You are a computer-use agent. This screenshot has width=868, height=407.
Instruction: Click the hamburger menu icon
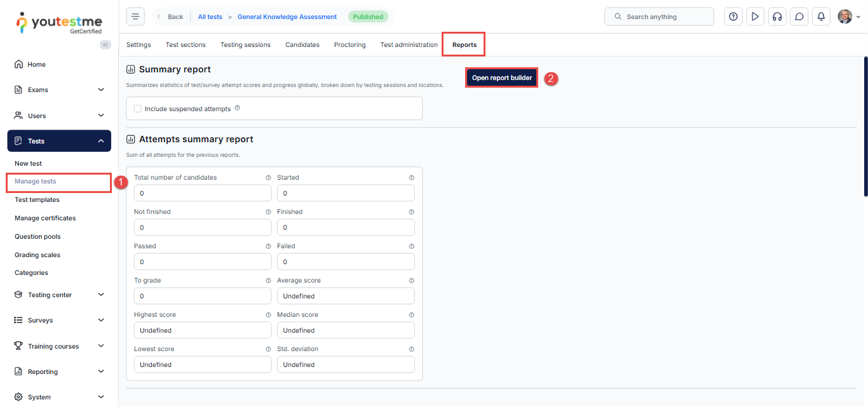pyautogui.click(x=135, y=17)
